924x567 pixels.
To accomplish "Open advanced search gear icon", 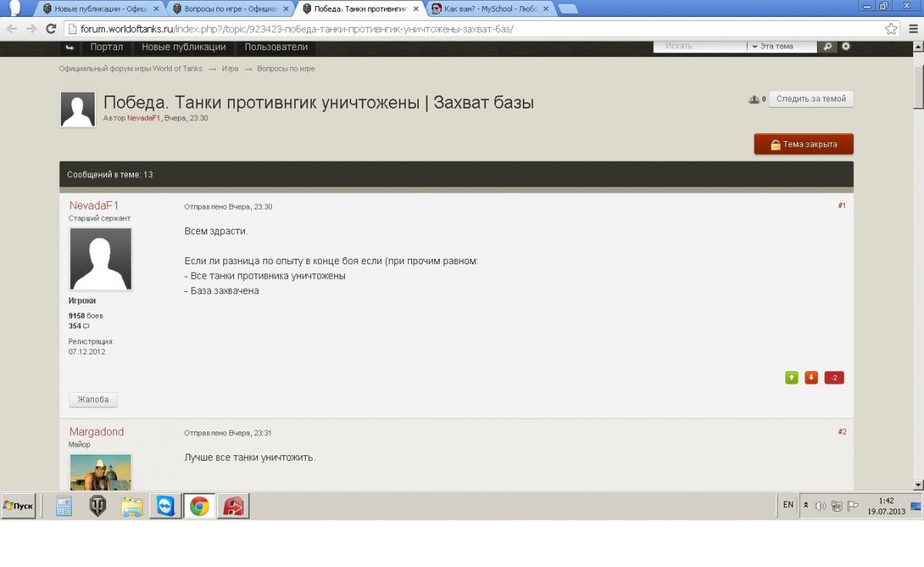I will [845, 46].
